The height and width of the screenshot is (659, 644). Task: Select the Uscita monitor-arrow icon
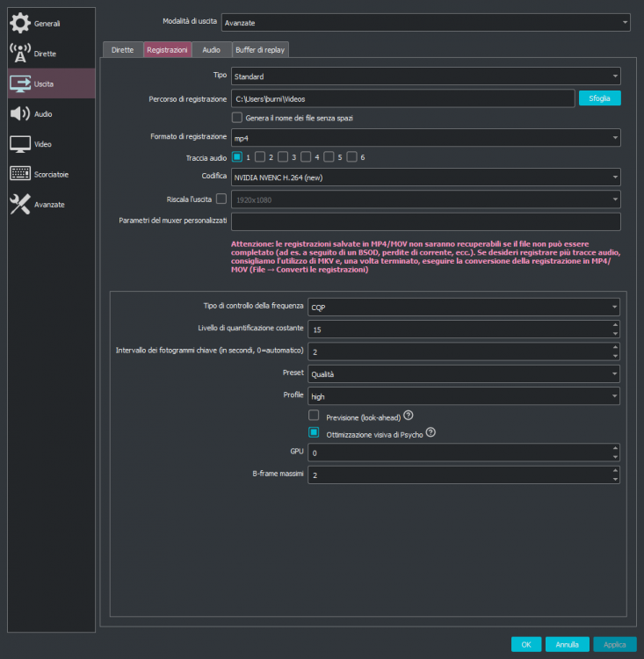(19, 83)
